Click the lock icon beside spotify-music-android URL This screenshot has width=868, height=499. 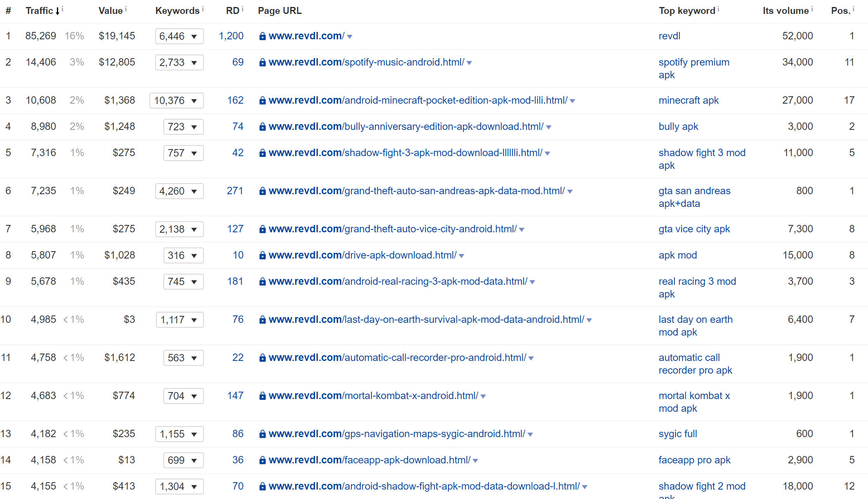(262, 63)
